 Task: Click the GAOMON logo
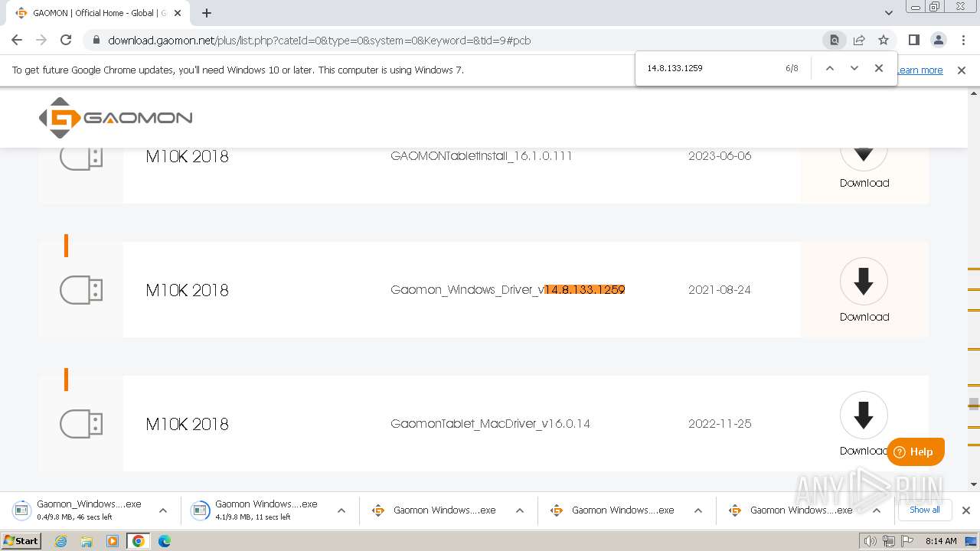pyautogui.click(x=116, y=118)
